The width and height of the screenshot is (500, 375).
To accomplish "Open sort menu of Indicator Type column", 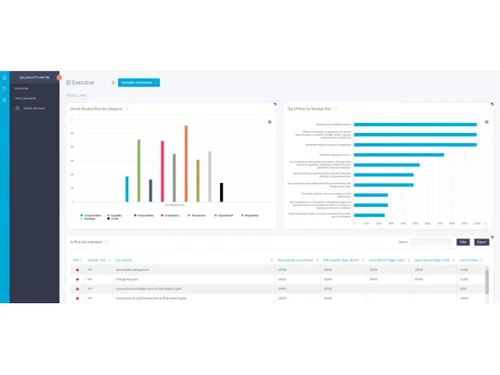I will 109,260.
